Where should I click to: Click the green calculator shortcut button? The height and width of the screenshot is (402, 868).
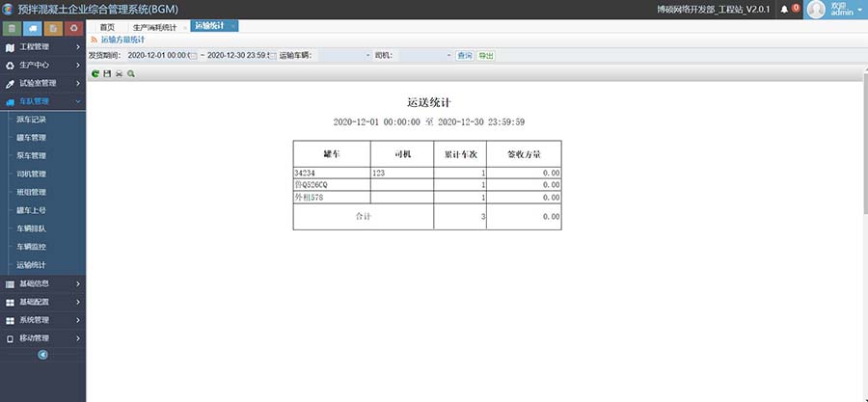pos(11,27)
